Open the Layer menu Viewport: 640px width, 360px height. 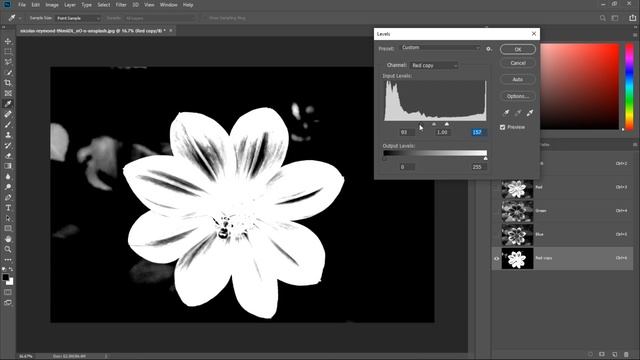click(x=70, y=5)
